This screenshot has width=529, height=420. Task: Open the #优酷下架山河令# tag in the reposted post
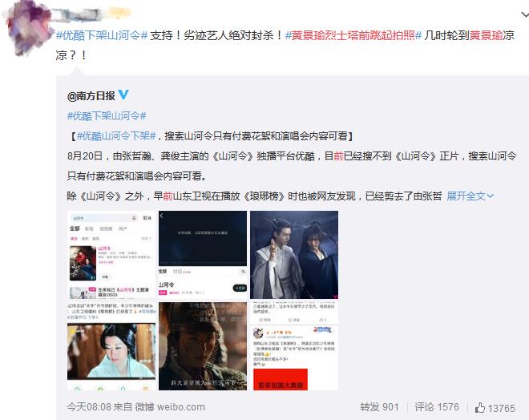107,116
